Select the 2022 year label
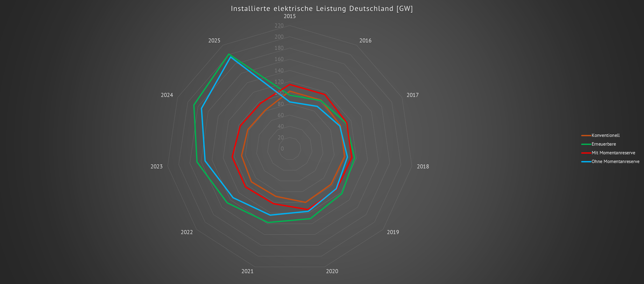 coord(187,232)
